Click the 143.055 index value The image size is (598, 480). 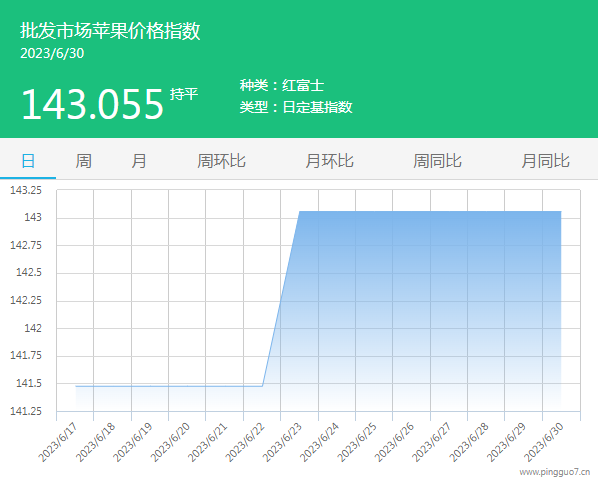[93, 104]
